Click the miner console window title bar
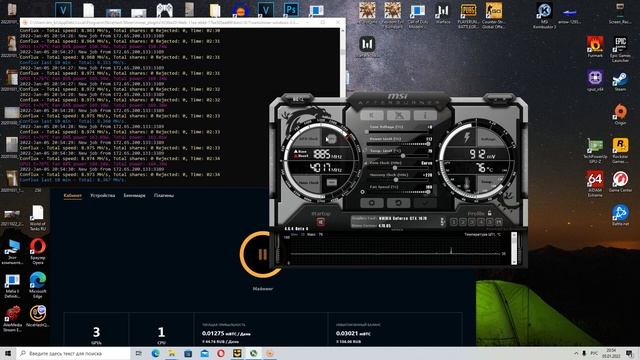This screenshot has height=360, width=640. pyautogui.click(x=183, y=22)
